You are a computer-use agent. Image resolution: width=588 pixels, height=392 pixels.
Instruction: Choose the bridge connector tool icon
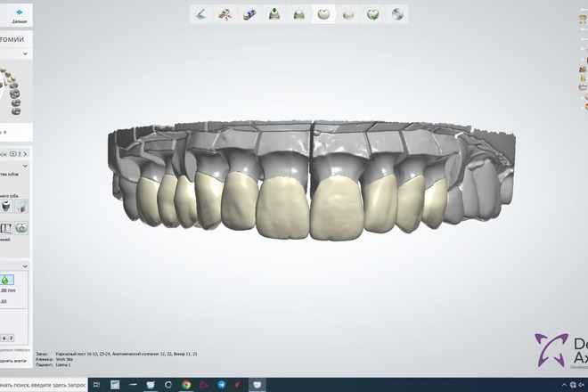(x=6, y=228)
